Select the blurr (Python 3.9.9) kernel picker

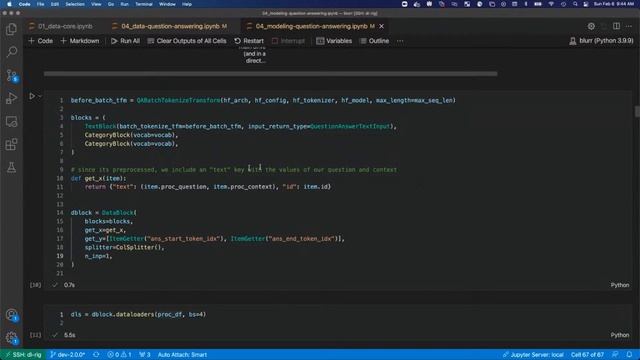[x=601, y=41]
